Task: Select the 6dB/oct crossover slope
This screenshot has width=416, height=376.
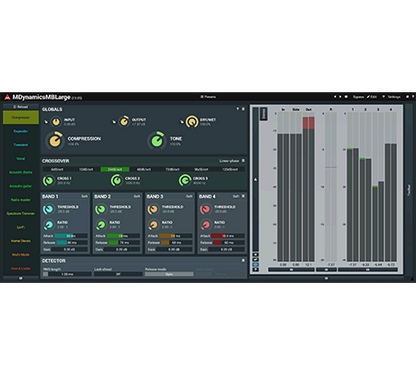Action: tap(57, 169)
